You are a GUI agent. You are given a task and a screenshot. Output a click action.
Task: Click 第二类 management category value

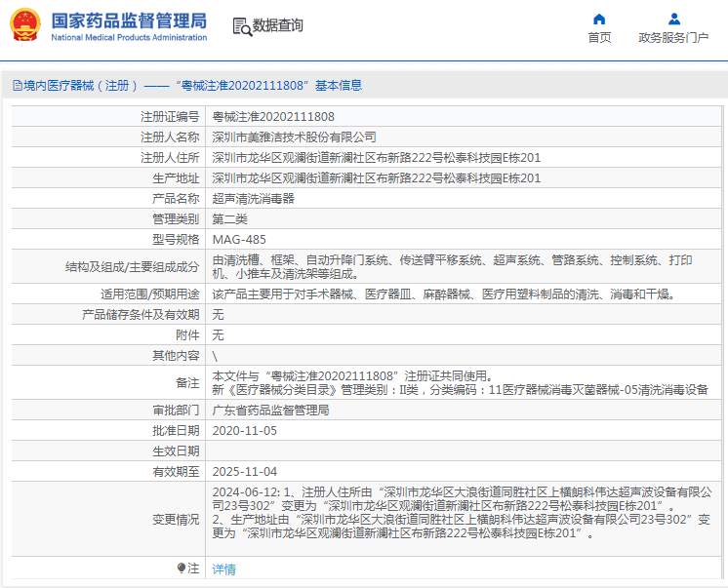point(230,219)
